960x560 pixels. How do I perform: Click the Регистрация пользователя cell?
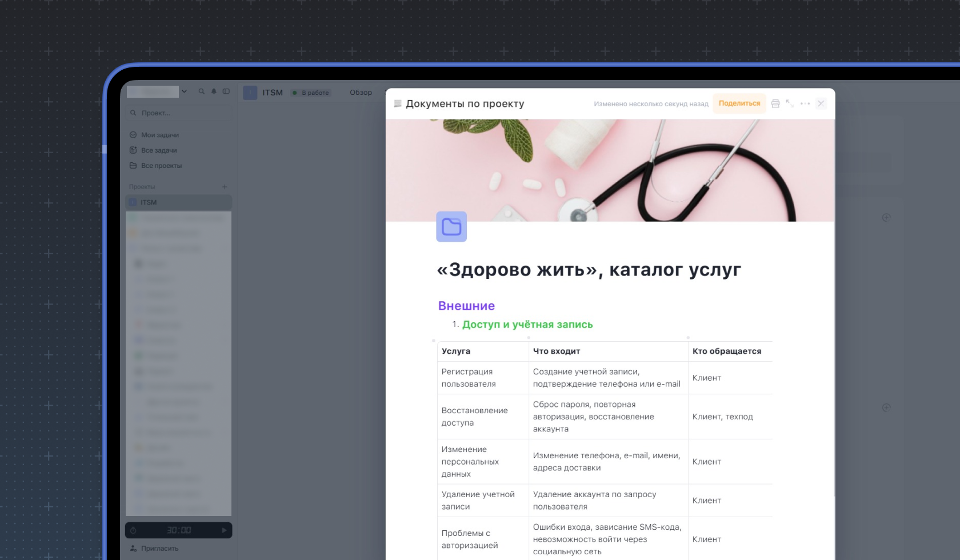coord(483,378)
